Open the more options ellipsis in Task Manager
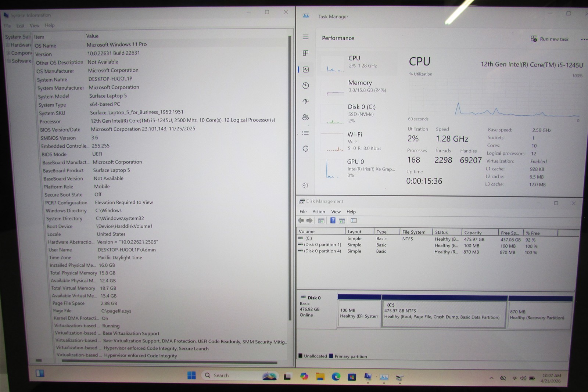Image resolution: width=588 pixels, height=392 pixels. [584, 39]
